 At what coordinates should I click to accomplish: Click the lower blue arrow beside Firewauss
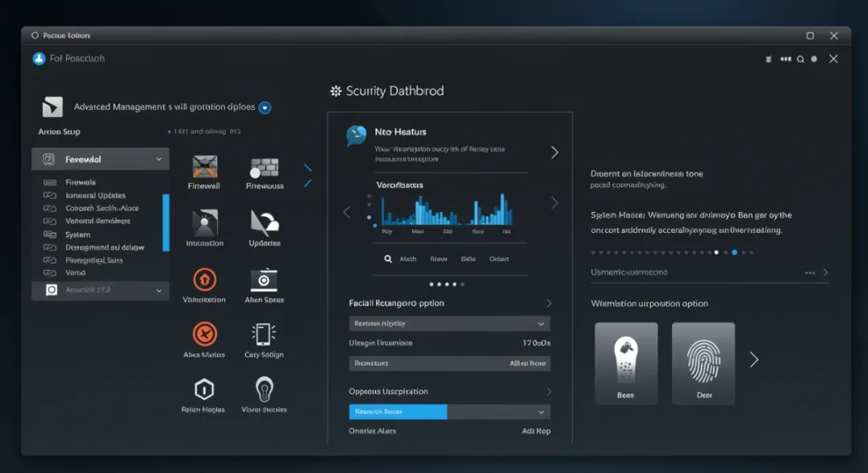pos(308,182)
